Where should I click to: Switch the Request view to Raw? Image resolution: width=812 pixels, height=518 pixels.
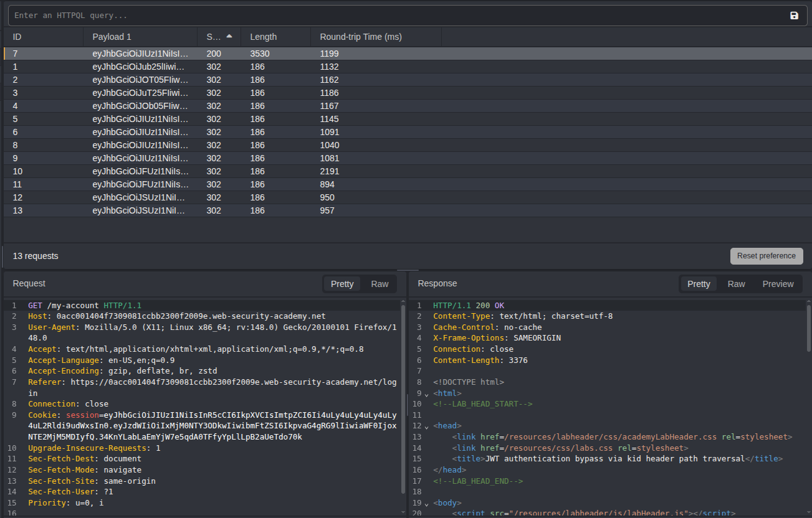pyautogui.click(x=380, y=284)
